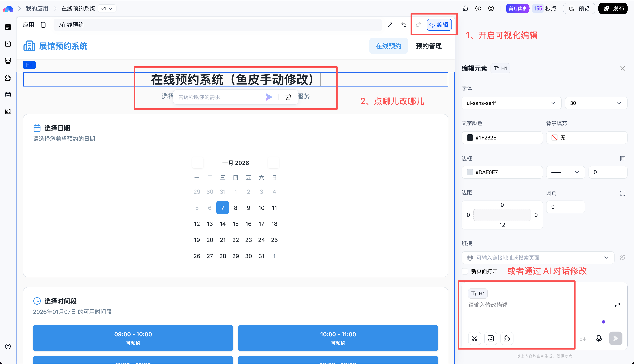This screenshot has width=634, height=364.
Task: Open the database icon in left sidebar
Action: [8, 95]
